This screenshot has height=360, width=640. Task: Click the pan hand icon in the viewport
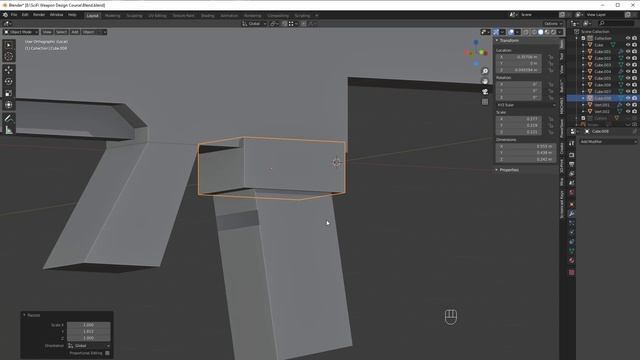point(485,81)
